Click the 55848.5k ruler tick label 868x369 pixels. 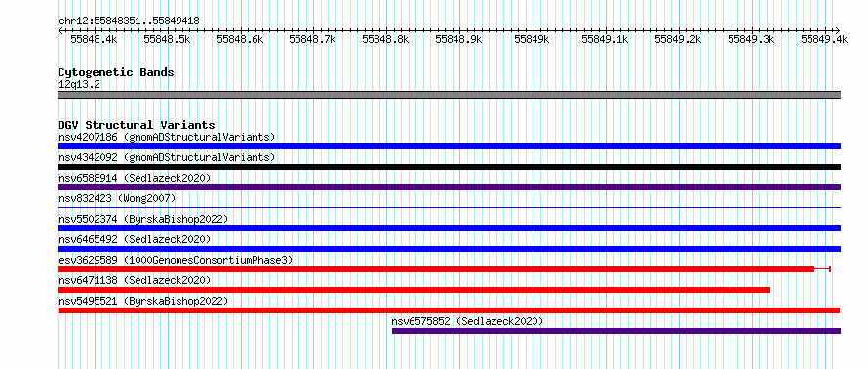coord(167,39)
